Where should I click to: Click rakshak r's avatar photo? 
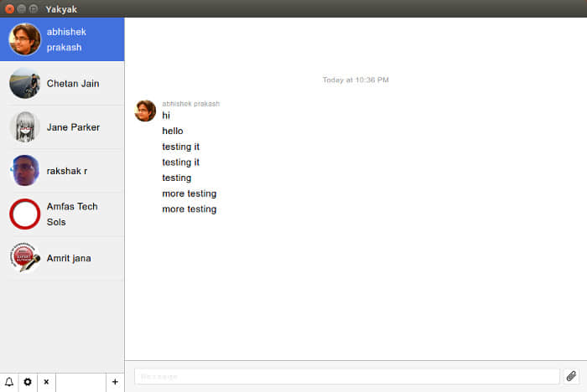click(24, 171)
